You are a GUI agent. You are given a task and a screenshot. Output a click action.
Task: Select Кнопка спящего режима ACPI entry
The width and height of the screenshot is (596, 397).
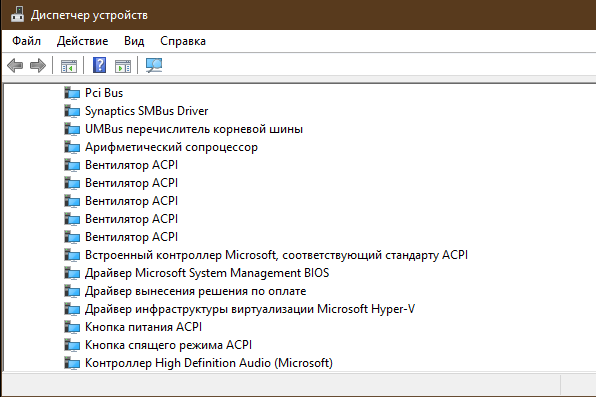coord(168,345)
